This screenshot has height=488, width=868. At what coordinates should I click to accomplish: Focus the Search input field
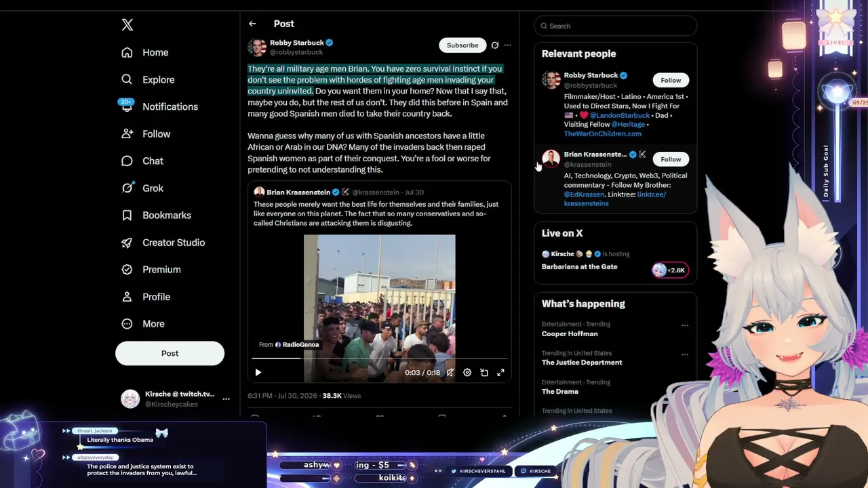click(616, 26)
